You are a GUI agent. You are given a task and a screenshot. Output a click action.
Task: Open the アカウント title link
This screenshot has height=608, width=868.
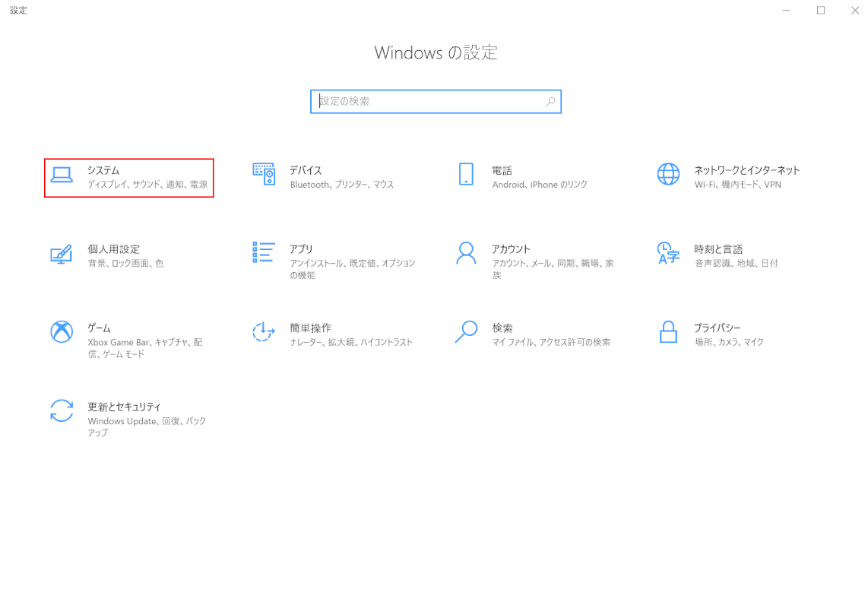point(511,249)
